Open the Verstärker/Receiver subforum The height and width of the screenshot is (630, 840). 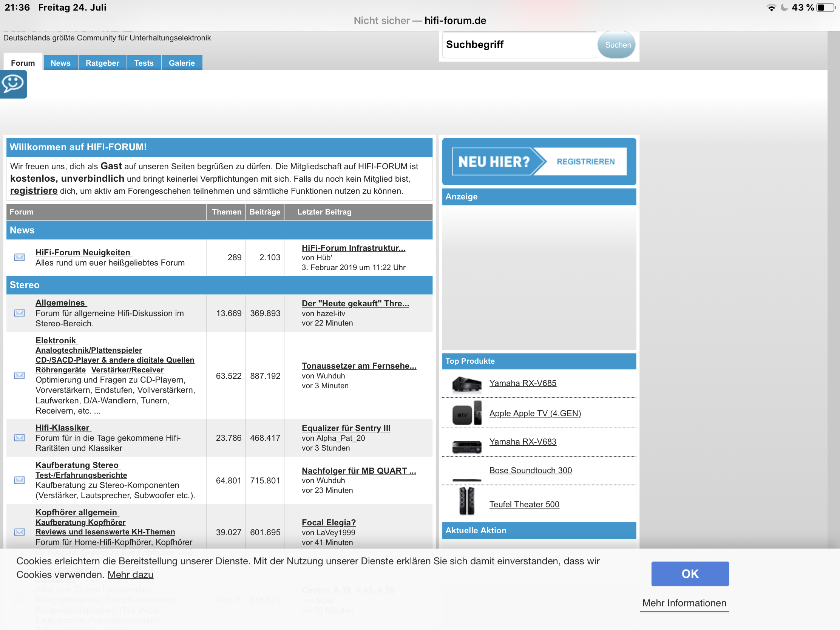click(128, 370)
